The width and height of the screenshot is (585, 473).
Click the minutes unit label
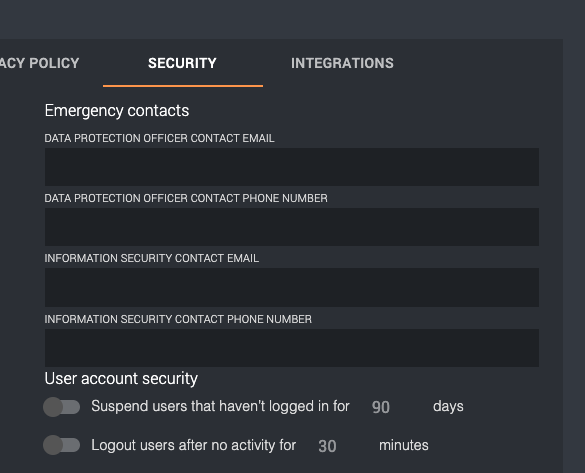click(404, 445)
